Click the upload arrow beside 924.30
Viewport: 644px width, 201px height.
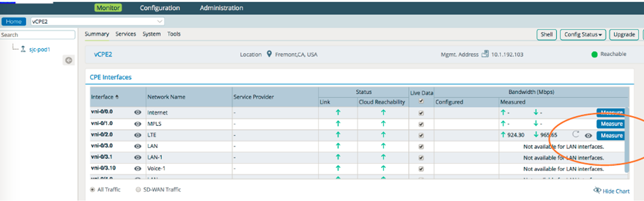tap(503, 135)
